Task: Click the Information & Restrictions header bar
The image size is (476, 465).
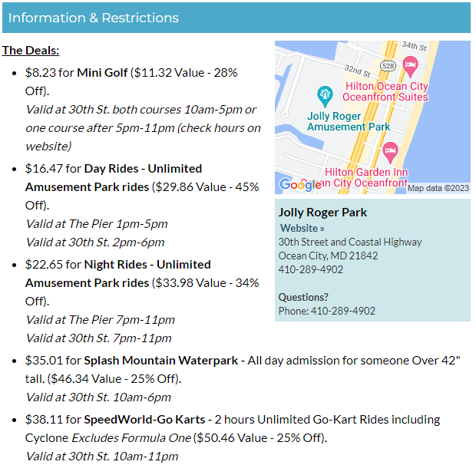Action: 238,18
